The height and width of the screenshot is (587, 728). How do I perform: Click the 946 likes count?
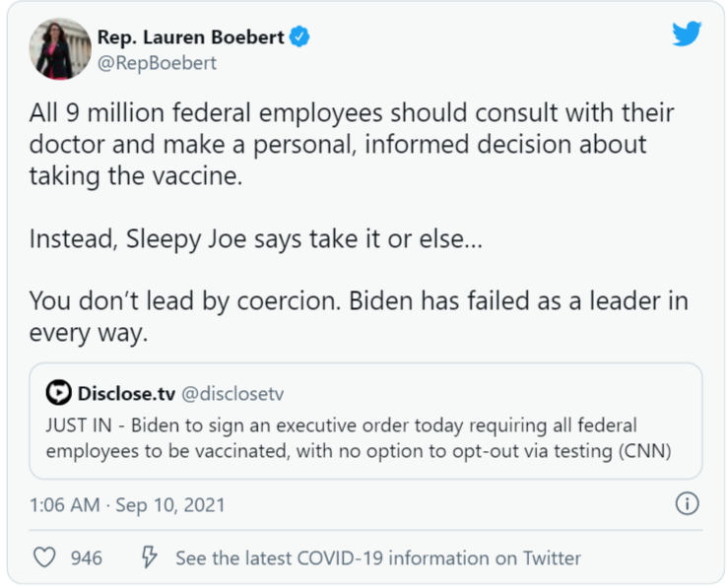pyautogui.click(x=87, y=557)
